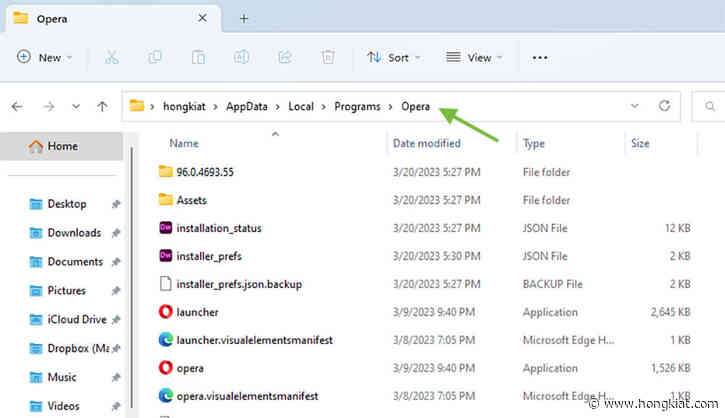Navigate to hongkiat in breadcrumb
This screenshot has width=725, height=418.
point(184,106)
